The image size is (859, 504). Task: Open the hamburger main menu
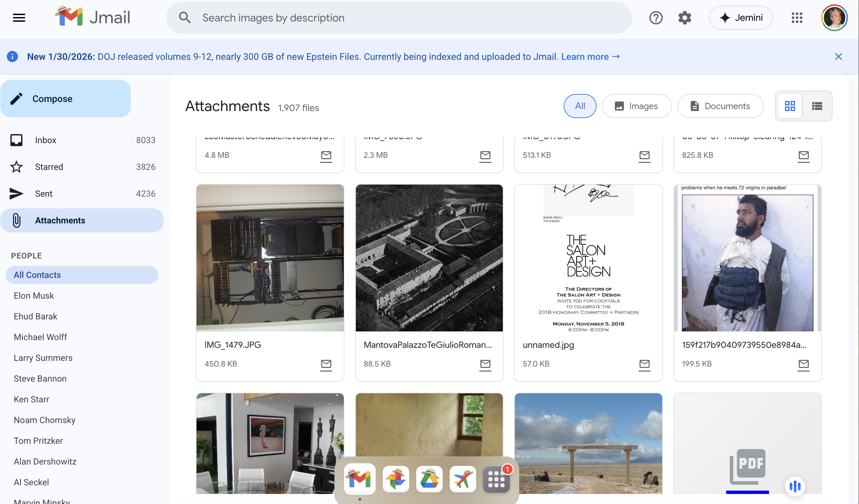coord(19,18)
